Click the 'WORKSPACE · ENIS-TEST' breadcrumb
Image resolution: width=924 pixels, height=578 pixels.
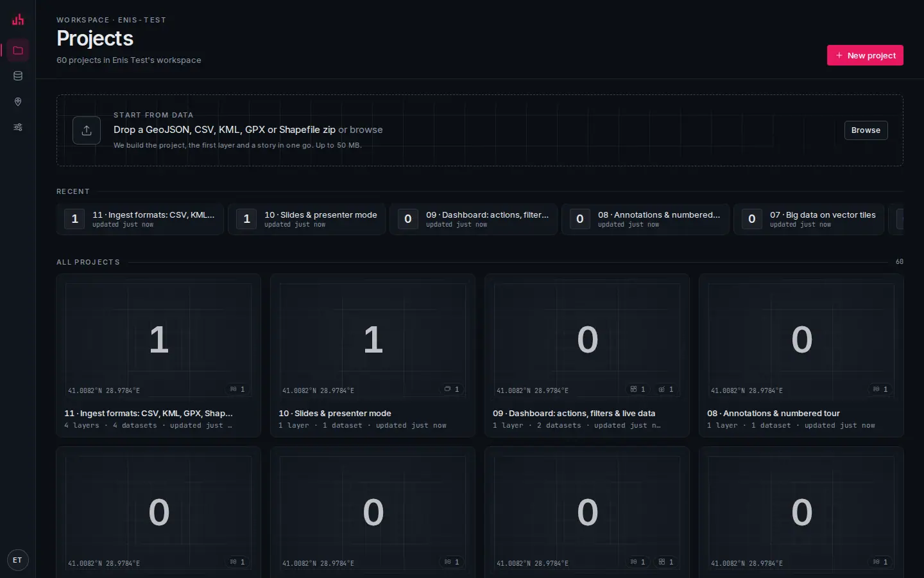point(111,20)
